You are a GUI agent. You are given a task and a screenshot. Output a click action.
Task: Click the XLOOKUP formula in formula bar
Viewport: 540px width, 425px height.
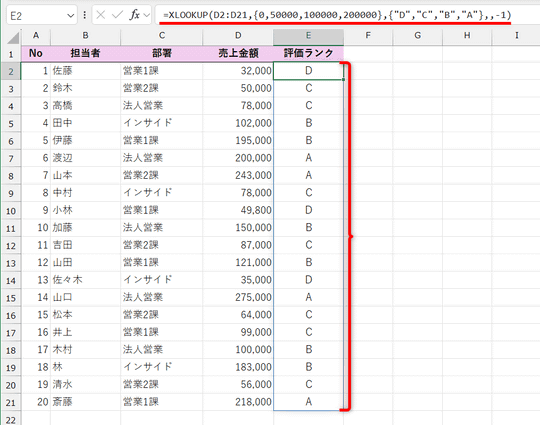pyautogui.click(x=338, y=15)
